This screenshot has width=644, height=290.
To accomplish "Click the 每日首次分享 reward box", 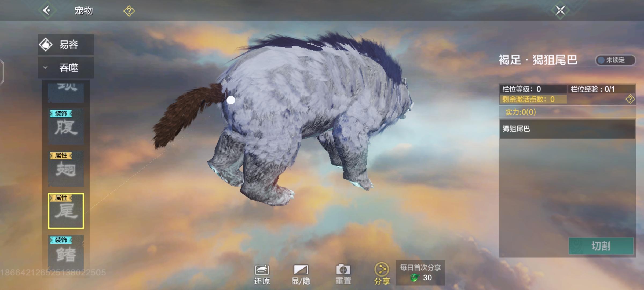I will pos(420,273).
